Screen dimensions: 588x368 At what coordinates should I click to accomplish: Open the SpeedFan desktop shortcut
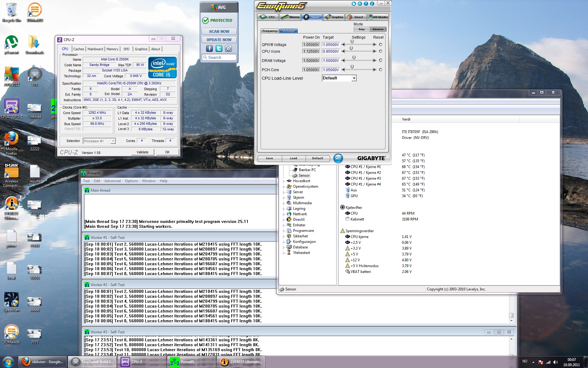[x=11, y=302]
